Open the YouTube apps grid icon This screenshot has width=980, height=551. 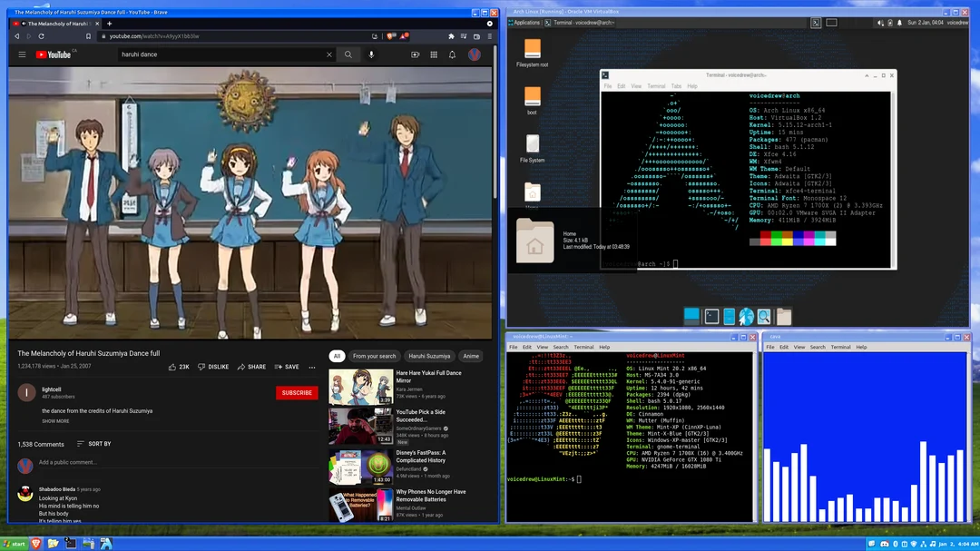[x=434, y=54]
